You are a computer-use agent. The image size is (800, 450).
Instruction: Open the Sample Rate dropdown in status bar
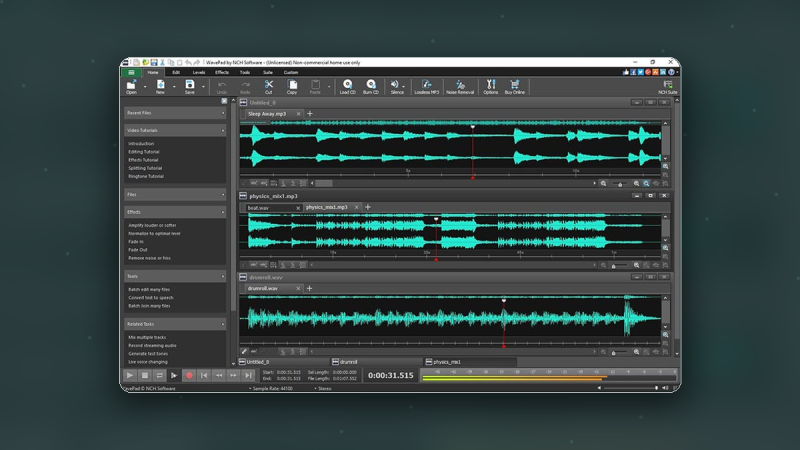pyautogui.click(x=271, y=389)
